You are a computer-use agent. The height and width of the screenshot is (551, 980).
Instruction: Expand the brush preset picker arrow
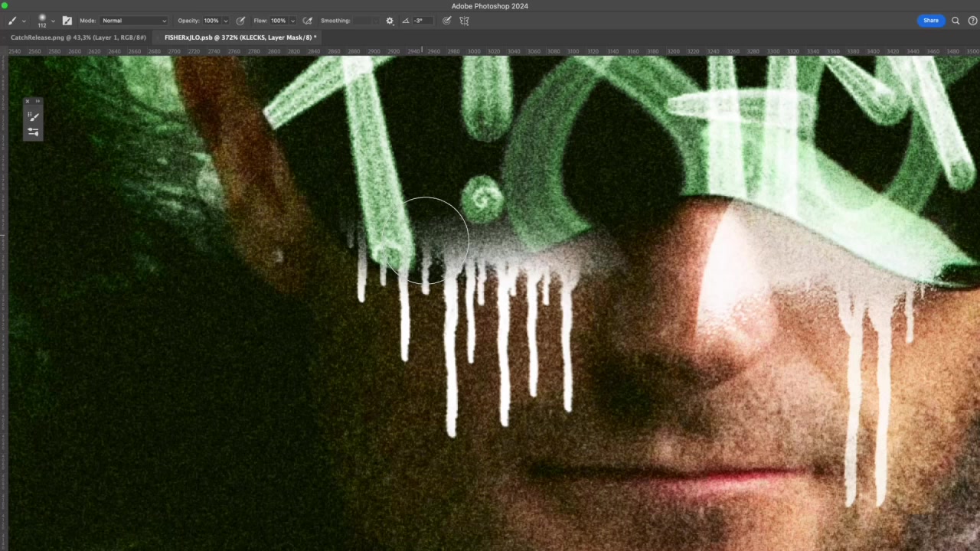point(53,21)
